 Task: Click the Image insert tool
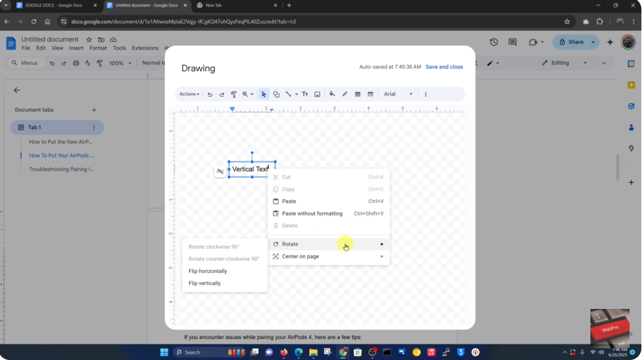point(318,94)
